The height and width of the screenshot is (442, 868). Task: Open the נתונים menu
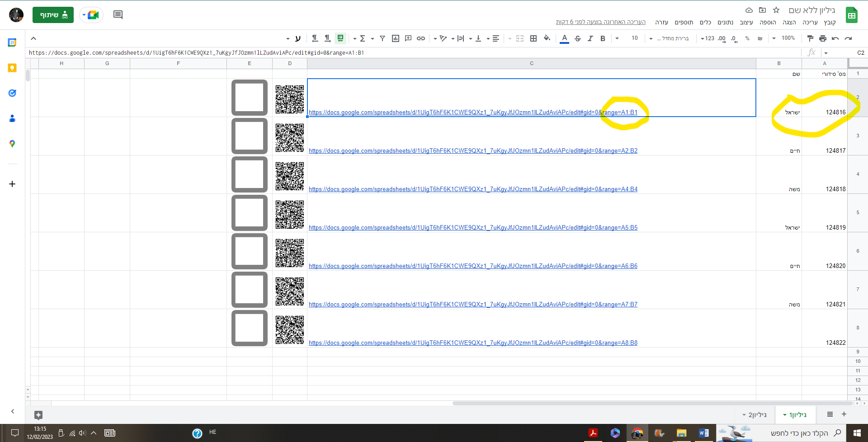tap(726, 22)
